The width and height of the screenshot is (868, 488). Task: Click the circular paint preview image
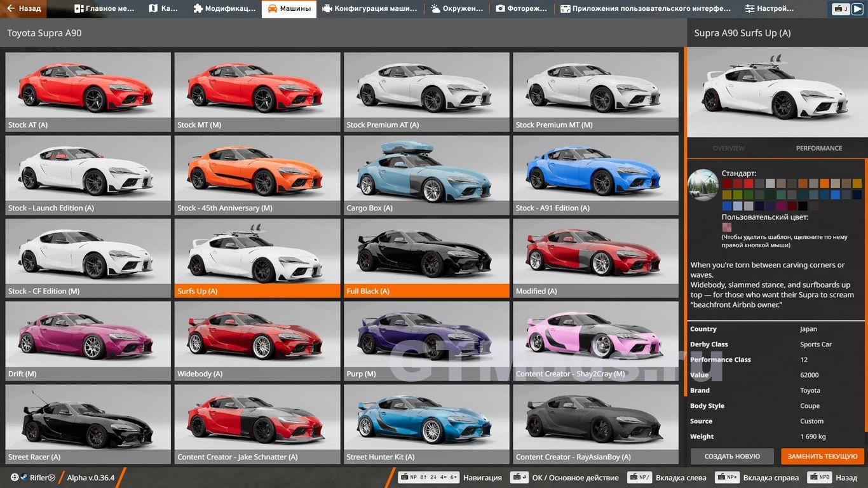(703, 185)
